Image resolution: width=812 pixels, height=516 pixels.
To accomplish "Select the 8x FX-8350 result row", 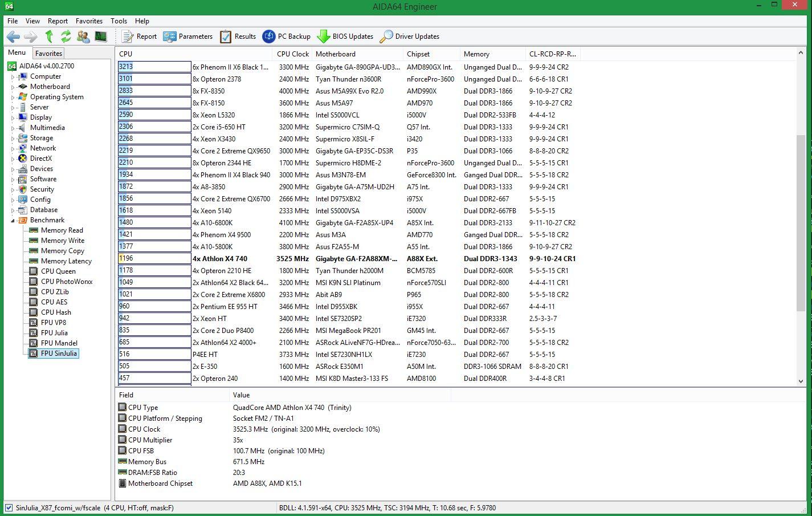I will tap(349, 91).
